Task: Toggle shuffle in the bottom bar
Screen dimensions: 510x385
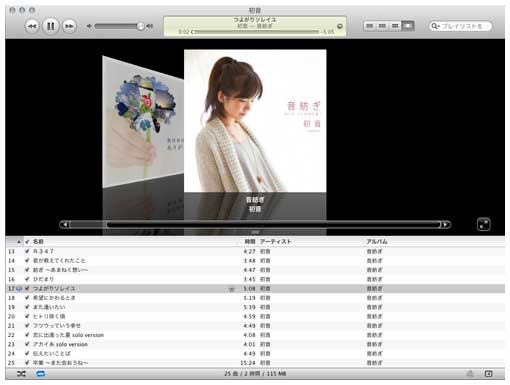Action: [x=21, y=374]
